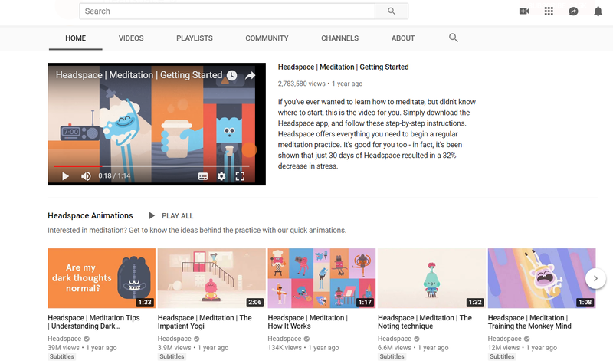Open the notifications bell

pos(598,11)
